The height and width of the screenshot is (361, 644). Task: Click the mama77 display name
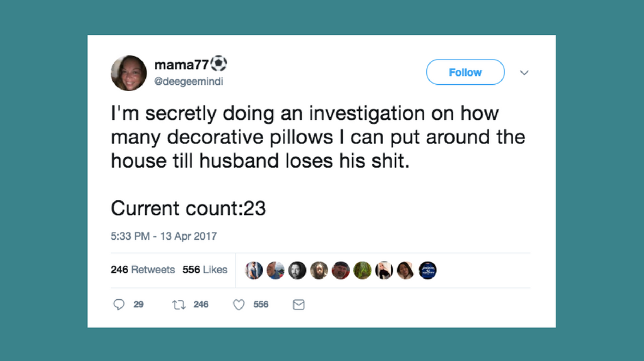(x=181, y=65)
